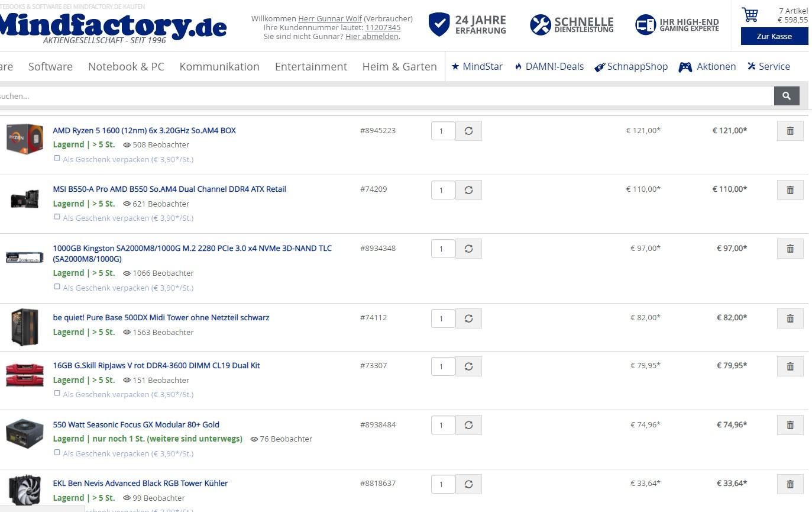Remove be quiet! Pure Base 500DX from cart
Image resolution: width=812 pixels, height=512 pixels.
(x=790, y=318)
